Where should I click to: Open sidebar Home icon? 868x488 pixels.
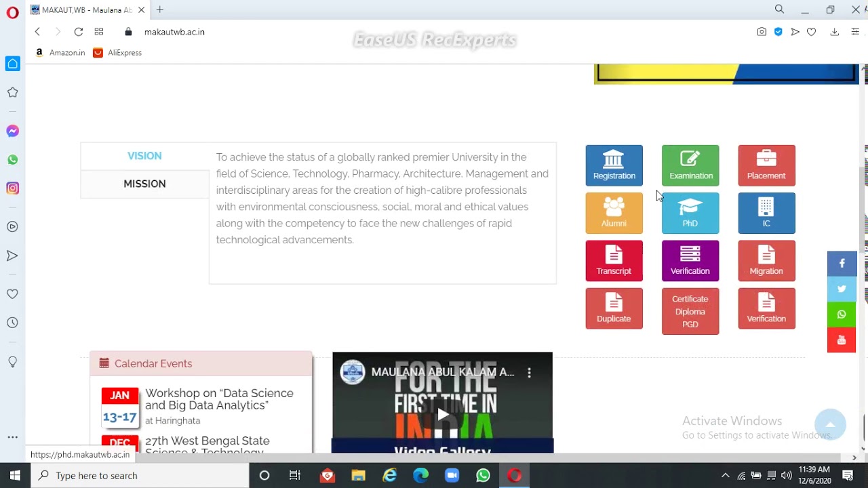(12, 64)
